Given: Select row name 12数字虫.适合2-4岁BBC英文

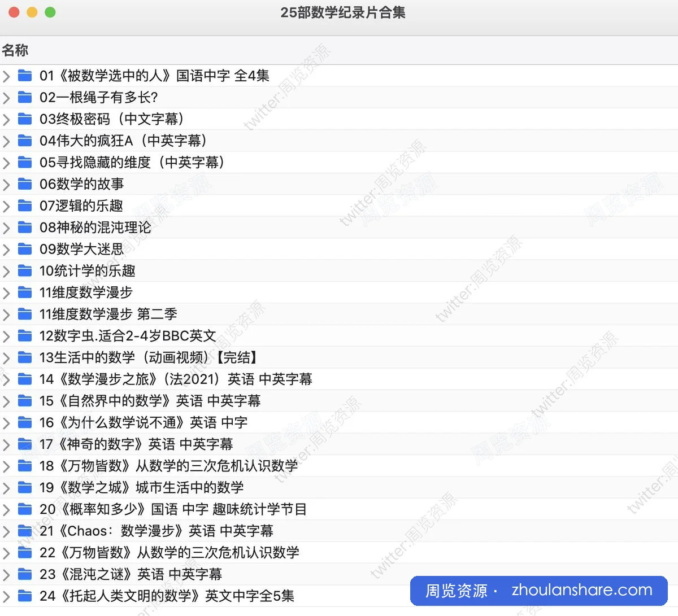Looking at the screenshot, I should (128, 335).
